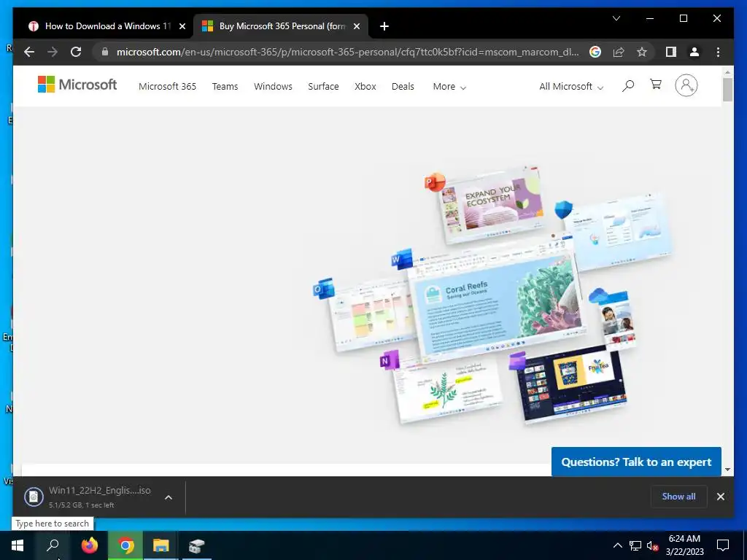
Task: Launch Firefox from the taskbar
Action: (x=89, y=545)
